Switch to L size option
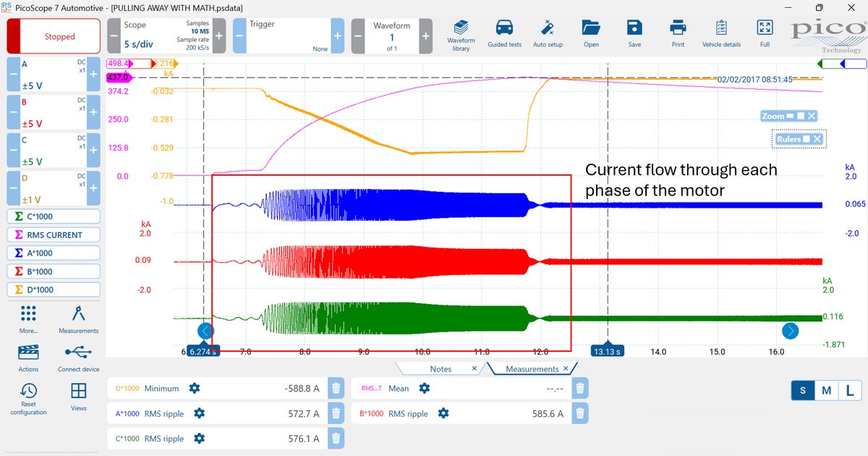The width and height of the screenshot is (868, 456). [x=850, y=391]
